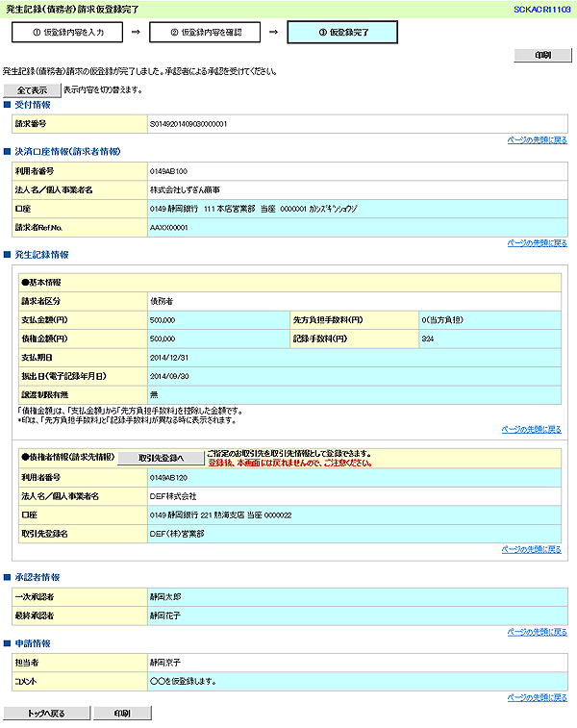This screenshot has width=577, height=728.
Task: Click the requester 口座 value with 111 本店営業部
Action: 254,209
